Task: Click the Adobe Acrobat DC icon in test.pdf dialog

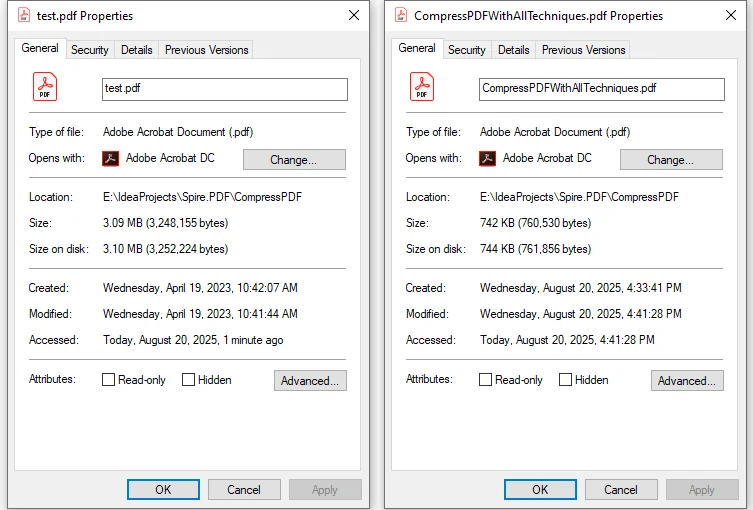Action: (x=111, y=158)
